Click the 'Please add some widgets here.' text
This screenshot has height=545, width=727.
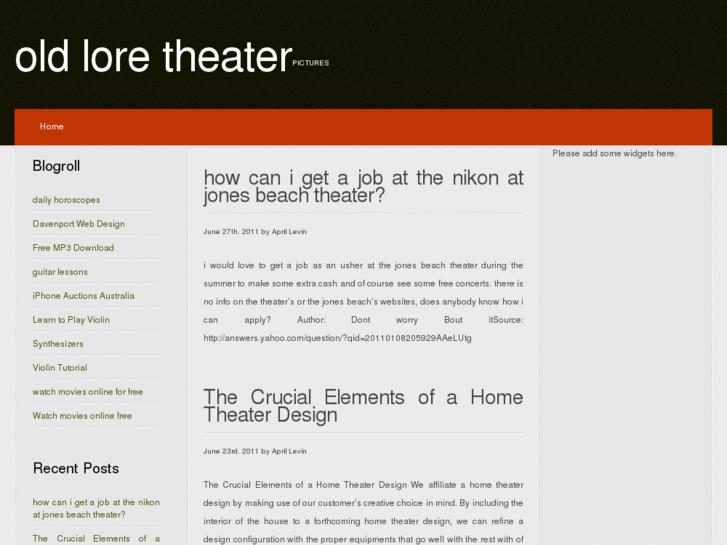614,154
